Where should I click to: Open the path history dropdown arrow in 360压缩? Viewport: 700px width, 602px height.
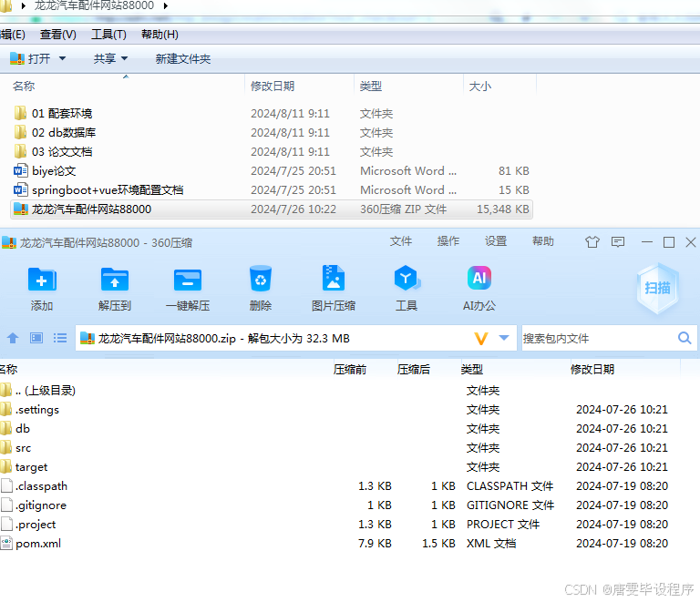(x=503, y=338)
